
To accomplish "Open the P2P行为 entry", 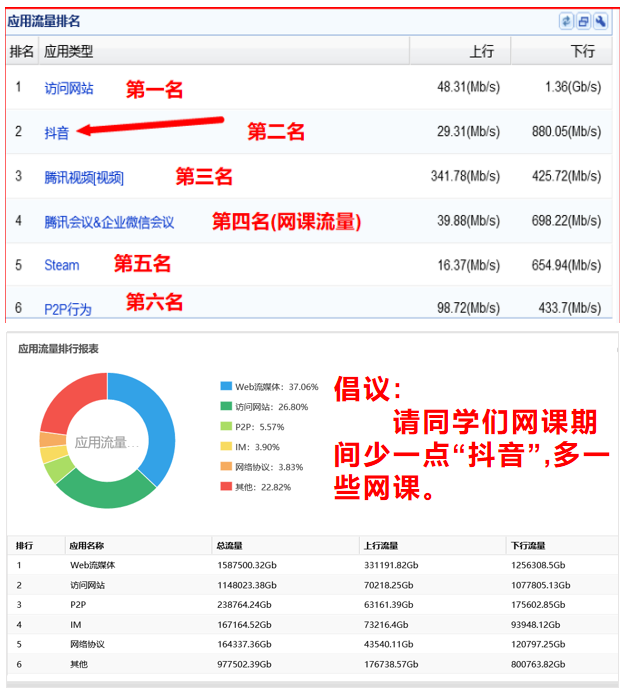I will 68,309.
